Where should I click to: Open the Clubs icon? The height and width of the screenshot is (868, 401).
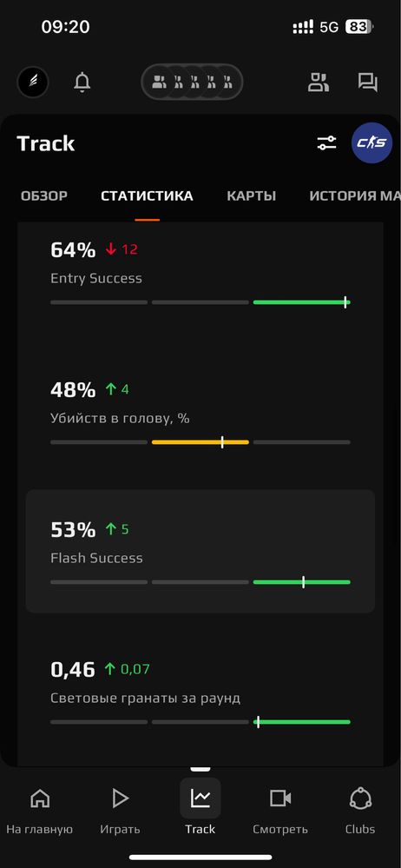[x=360, y=798]
